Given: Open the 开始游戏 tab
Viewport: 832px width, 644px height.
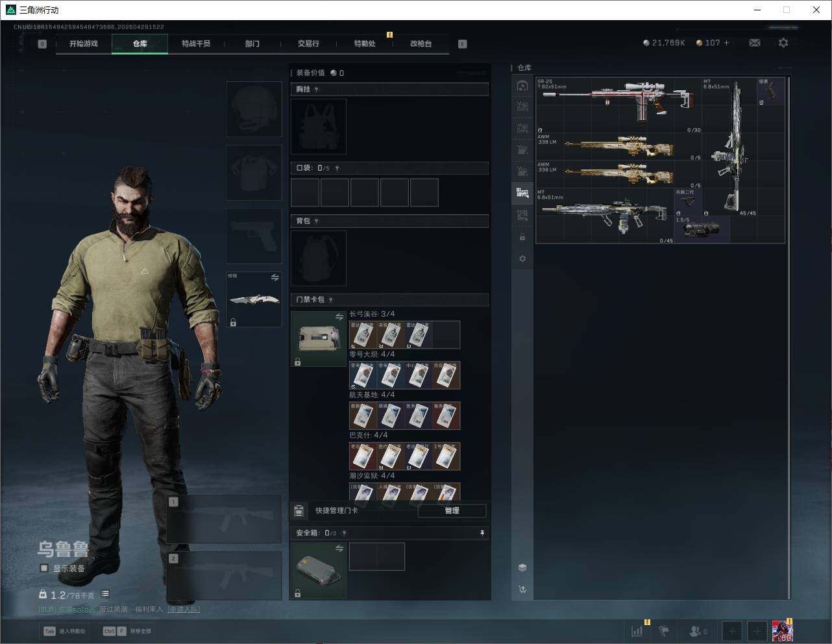Looking at the screenshot, I should [x=84, y=43].
